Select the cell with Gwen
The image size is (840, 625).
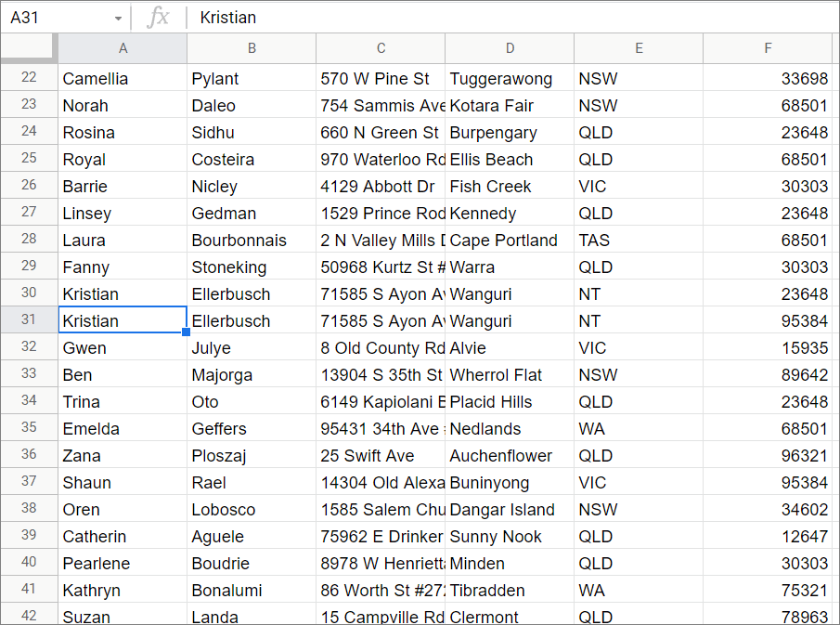coord(123,347)
